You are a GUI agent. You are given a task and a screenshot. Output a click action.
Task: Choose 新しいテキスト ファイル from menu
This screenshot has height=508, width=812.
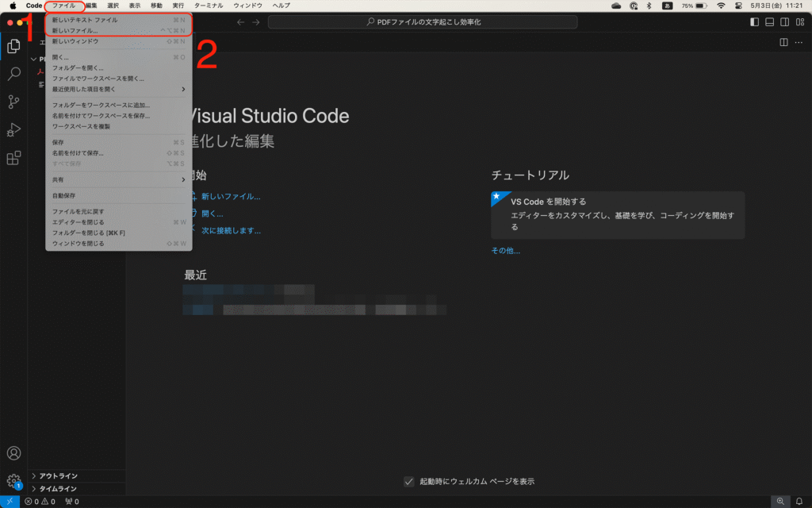pos(119,20)
